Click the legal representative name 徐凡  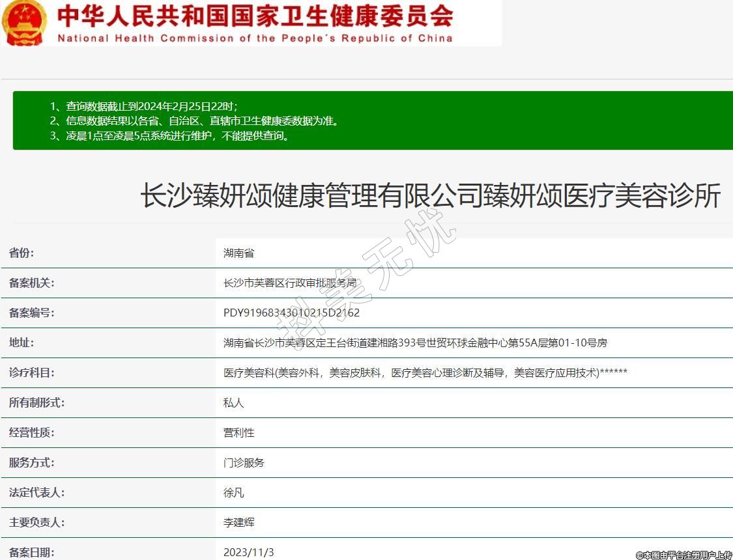point(233,493)
